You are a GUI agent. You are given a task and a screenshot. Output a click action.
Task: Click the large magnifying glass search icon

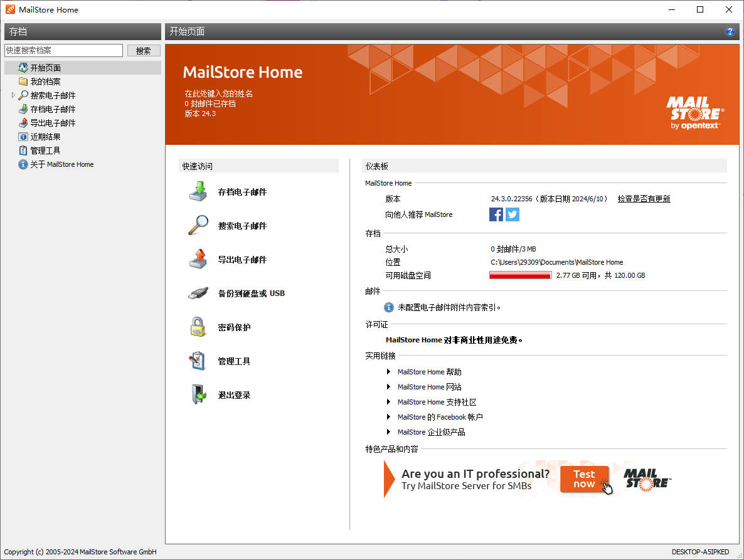tap(198, 225)
